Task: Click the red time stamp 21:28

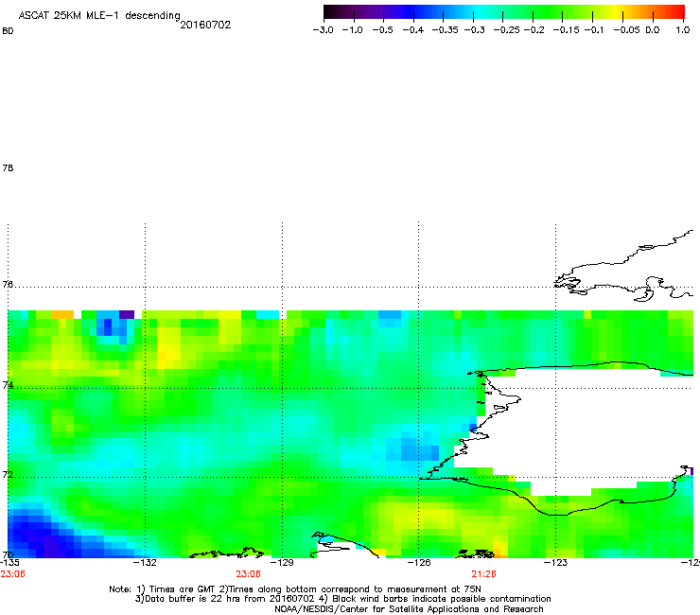Action: [x=484, y=574]
